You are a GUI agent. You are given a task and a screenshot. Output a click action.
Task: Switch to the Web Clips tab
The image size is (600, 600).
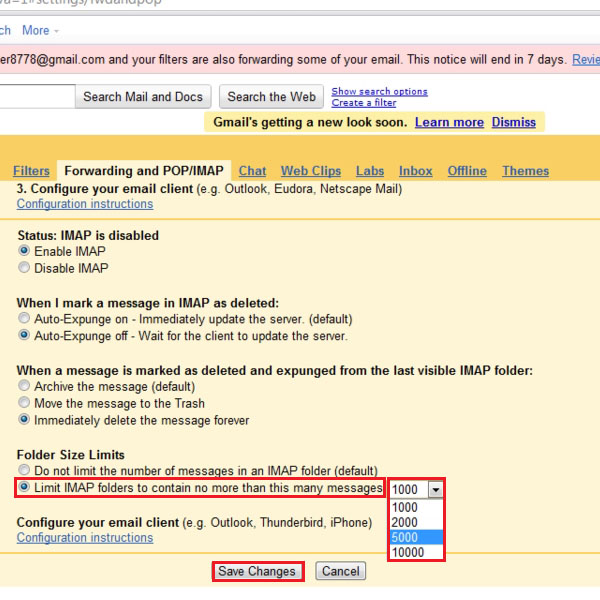pyautogui.click(x=311, y=171)
